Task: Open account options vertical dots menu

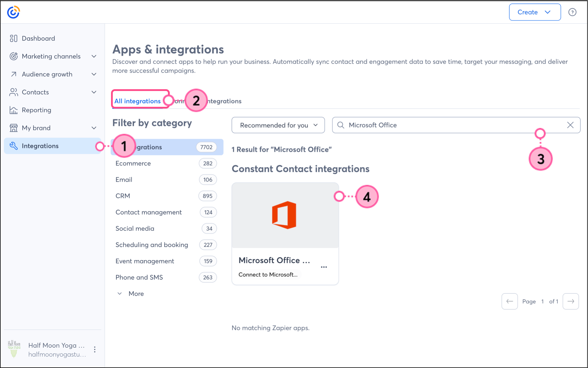Action: [x=95, y=350]
